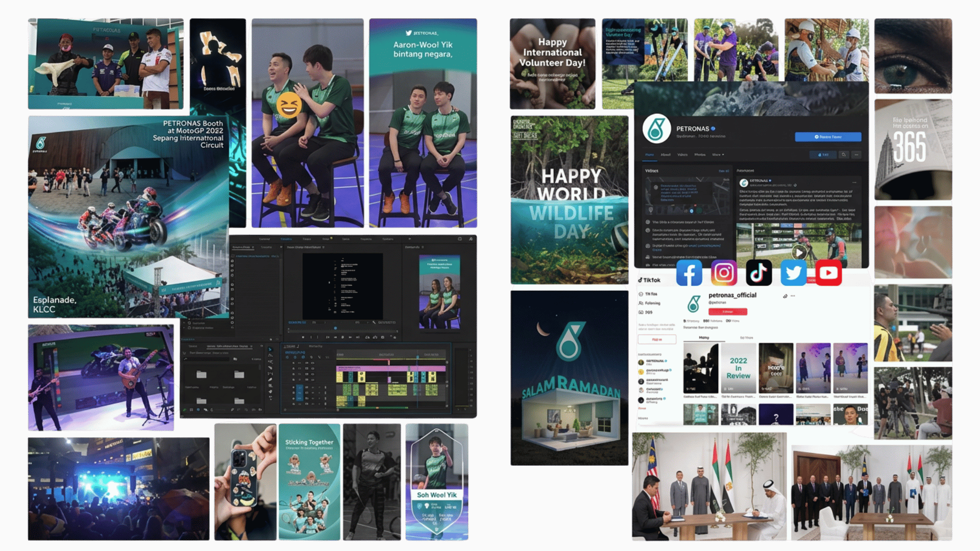
Task: Open the Salam Ramadan poster image
Action: click(x=570, y=378)
